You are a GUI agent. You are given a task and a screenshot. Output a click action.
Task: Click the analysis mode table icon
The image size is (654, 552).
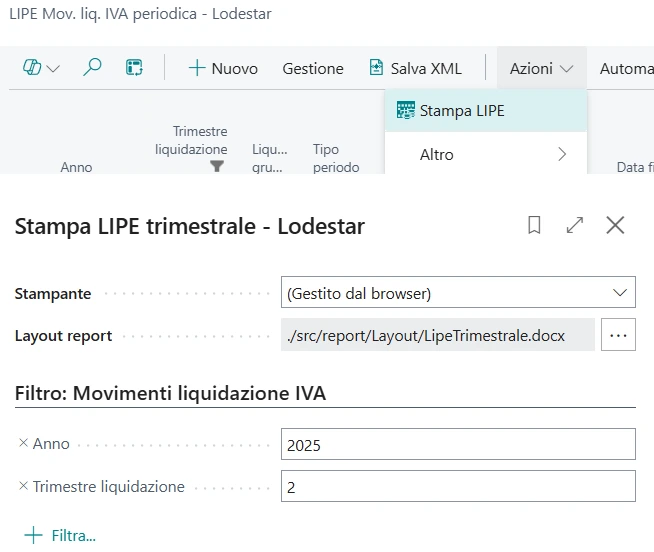coord(134,68)
